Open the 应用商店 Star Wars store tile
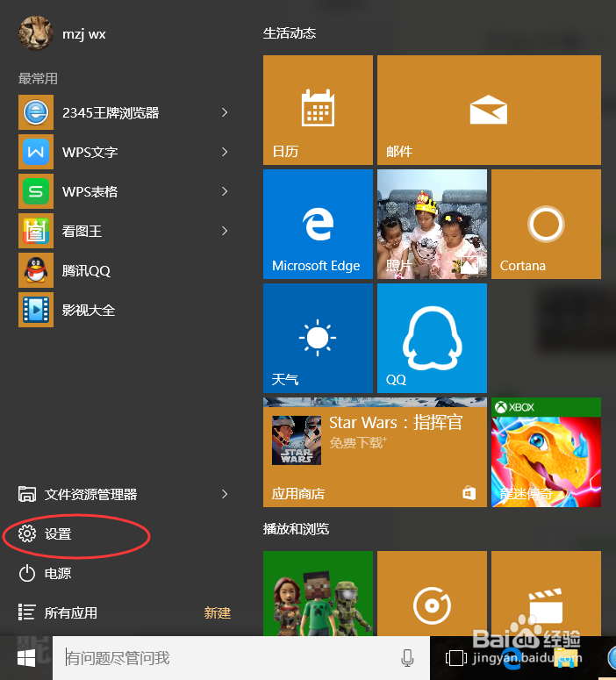 (x=375, y=453)
